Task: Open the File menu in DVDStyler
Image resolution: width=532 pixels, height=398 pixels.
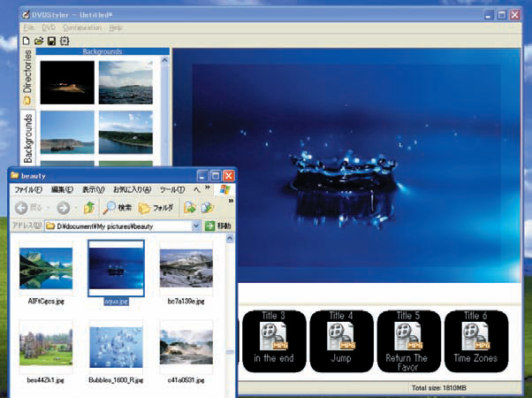Action: coord(29,27)
